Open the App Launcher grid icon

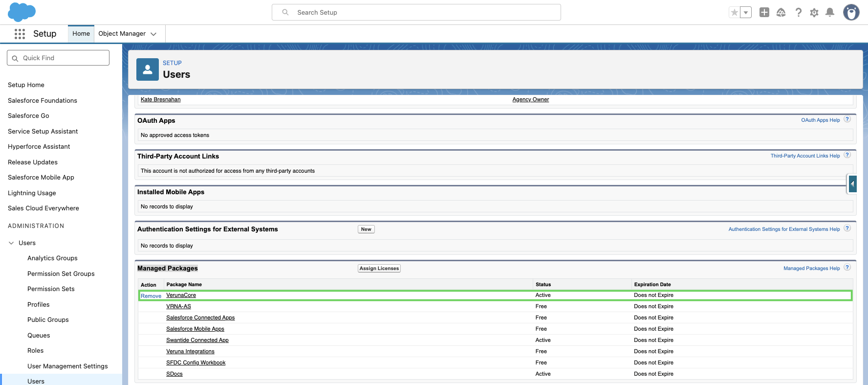tap(20, 34)
